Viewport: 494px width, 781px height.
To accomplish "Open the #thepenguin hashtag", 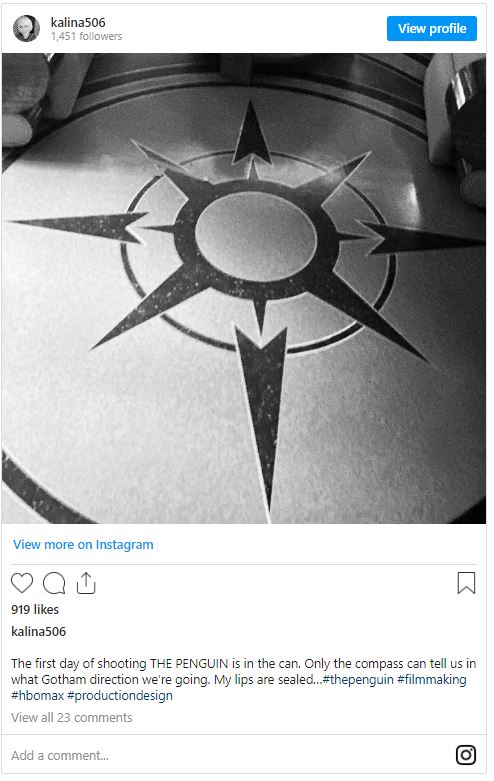I will click(358, 679).
